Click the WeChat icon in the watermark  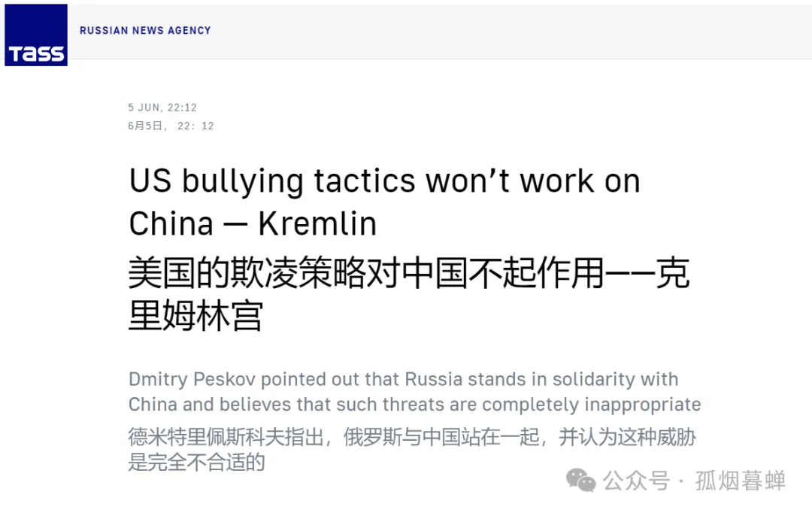(581, 480)
